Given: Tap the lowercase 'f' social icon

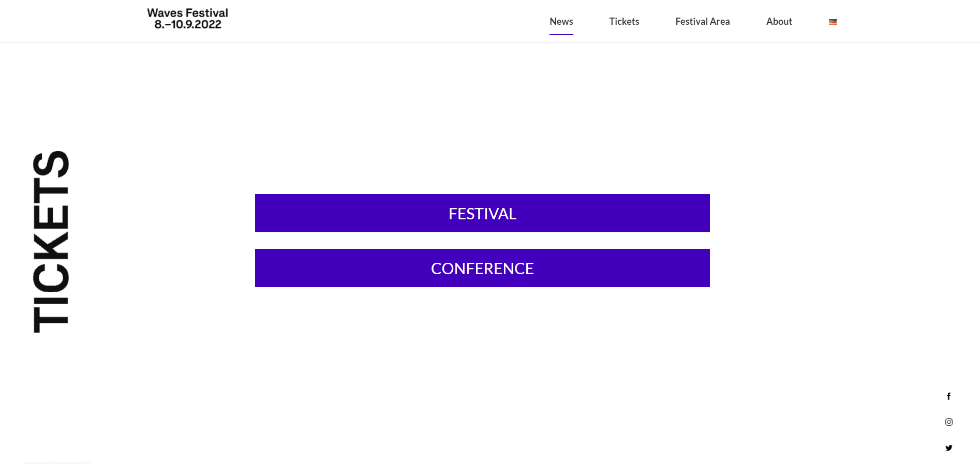Looking at the screenshot, I should [x=948, y=396].
